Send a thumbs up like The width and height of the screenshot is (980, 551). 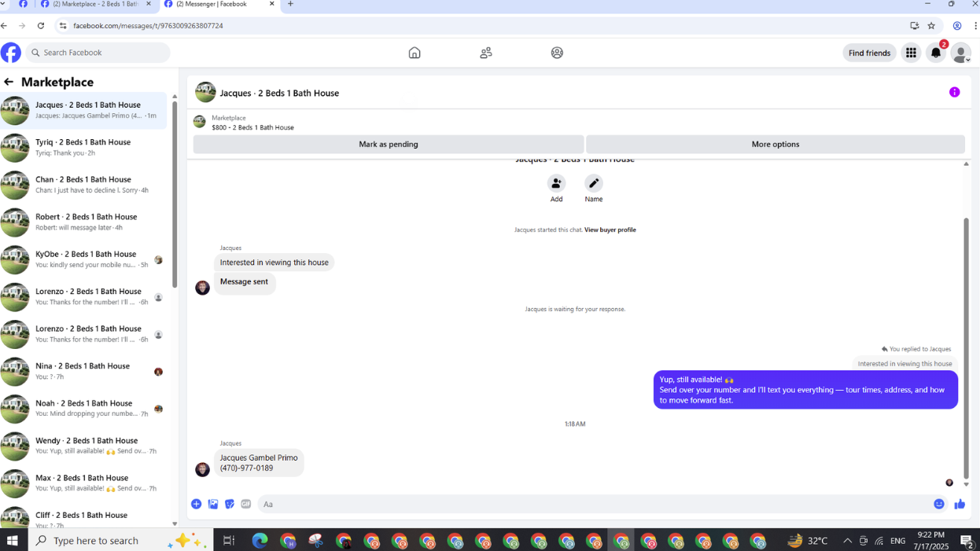tap(960, 504)
